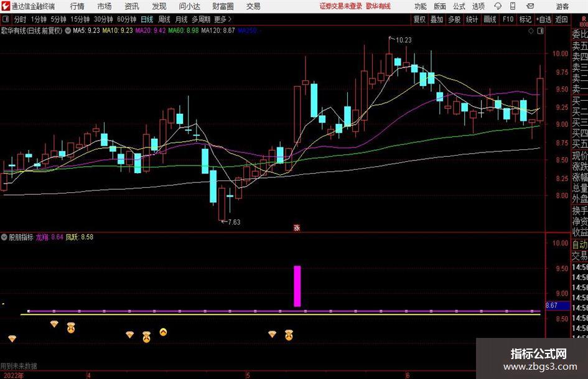Switch to the 1分钟 period tab
This screenshot has height=379, width=588.
coord(39,19)
